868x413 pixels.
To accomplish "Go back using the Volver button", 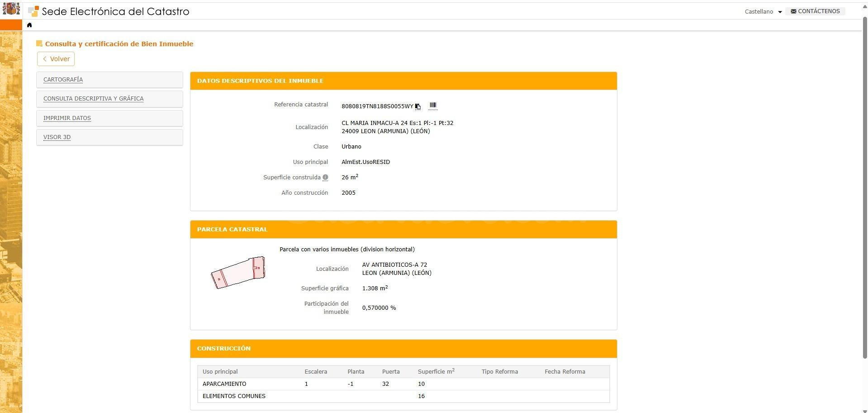I will (x=56, y=59).
